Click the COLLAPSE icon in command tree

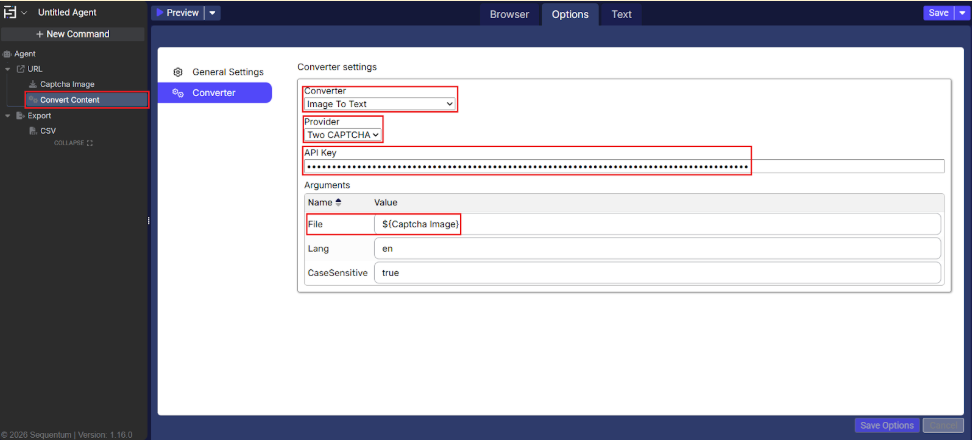(x=88, y=143)
